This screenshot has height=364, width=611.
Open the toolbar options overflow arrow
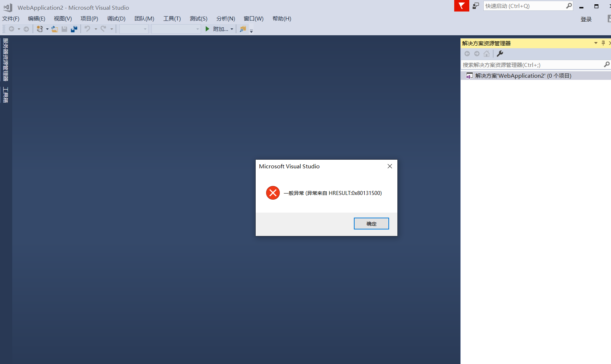pyautogui.click(x=251, y=31)
